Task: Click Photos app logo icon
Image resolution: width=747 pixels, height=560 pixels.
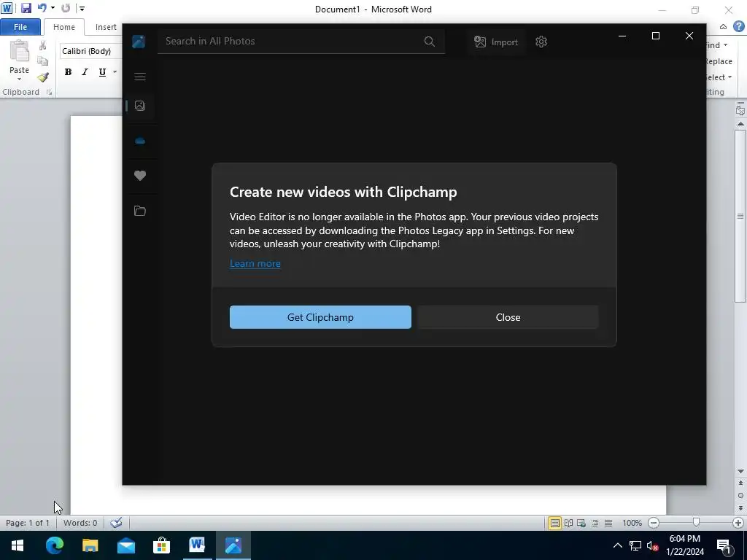Action: point(139,42)
